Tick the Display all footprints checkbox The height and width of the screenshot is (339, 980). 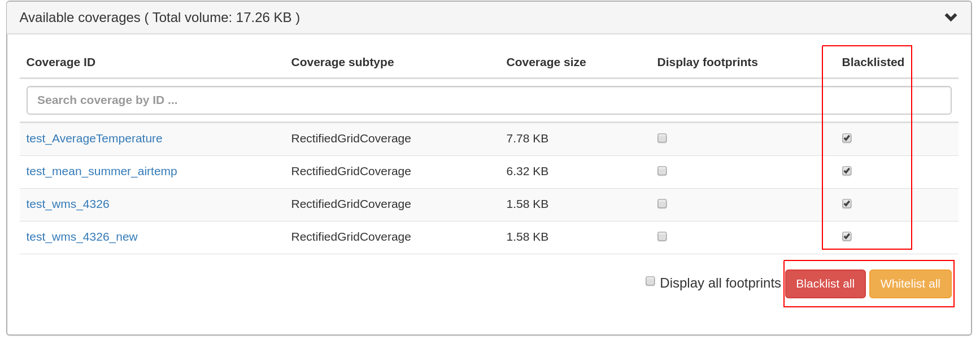pos(650,281)
